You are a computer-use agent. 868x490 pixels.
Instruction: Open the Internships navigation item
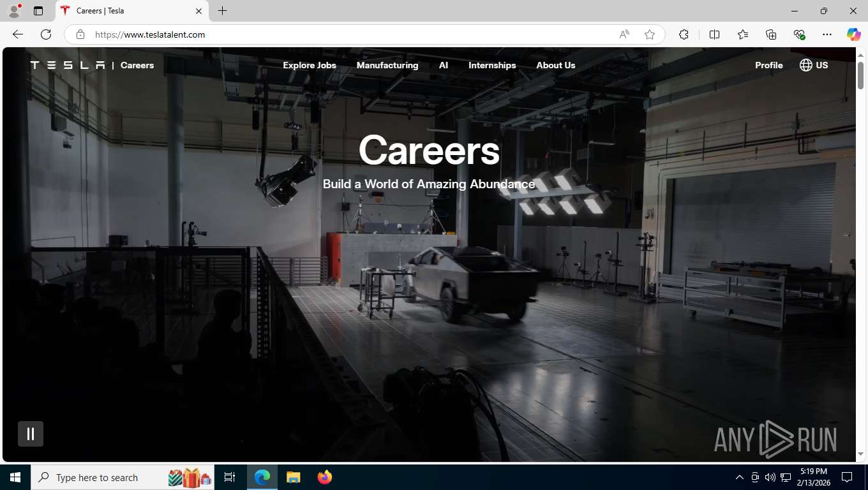click(492, 65)
